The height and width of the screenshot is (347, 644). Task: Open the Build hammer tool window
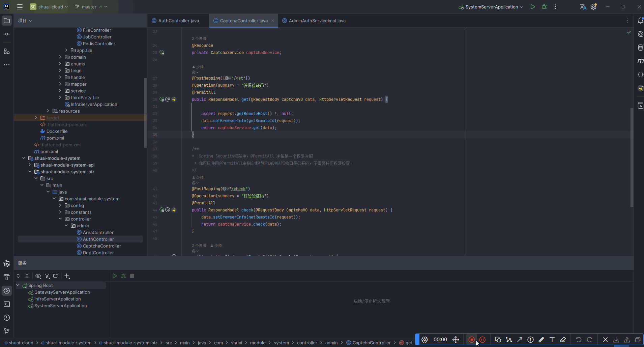point(7,277)
